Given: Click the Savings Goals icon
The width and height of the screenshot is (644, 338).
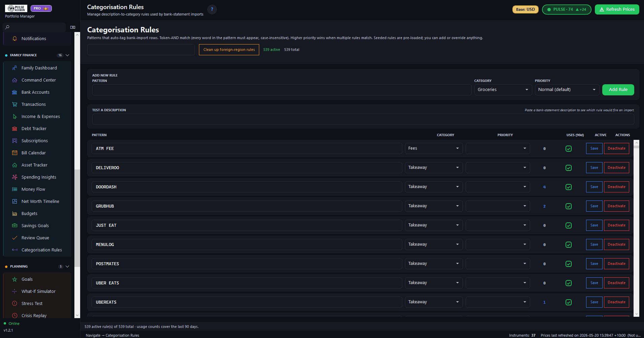Looking at the screenshot, I should coord(14,226).
